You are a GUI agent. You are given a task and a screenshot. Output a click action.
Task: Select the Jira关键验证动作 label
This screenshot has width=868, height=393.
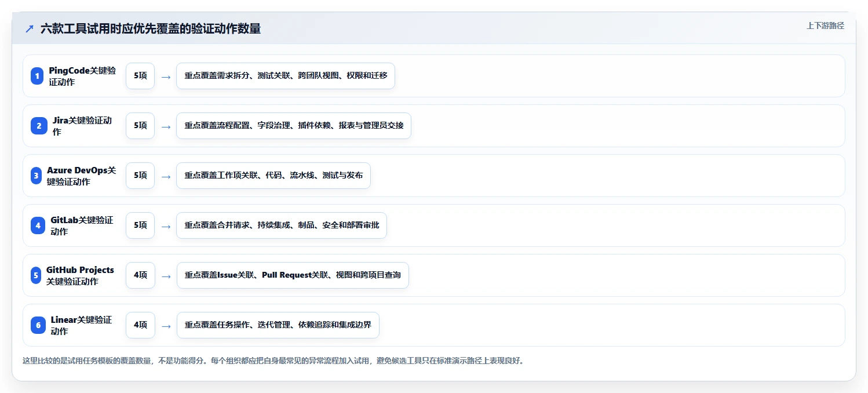82,126
